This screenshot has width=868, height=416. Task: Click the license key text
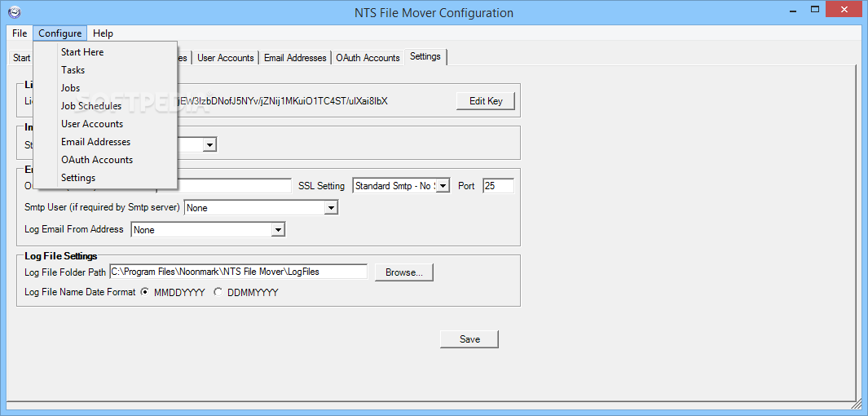284,101
